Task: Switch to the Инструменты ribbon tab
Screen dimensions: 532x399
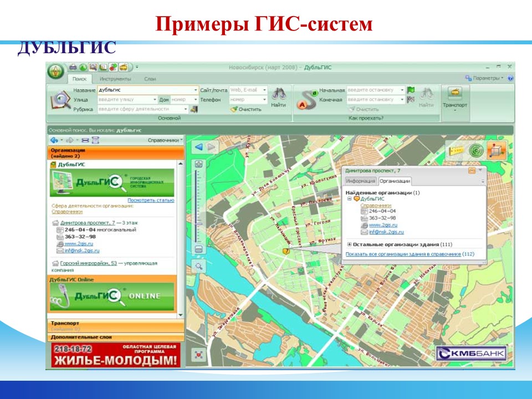Action: click(x=115, y=79)
